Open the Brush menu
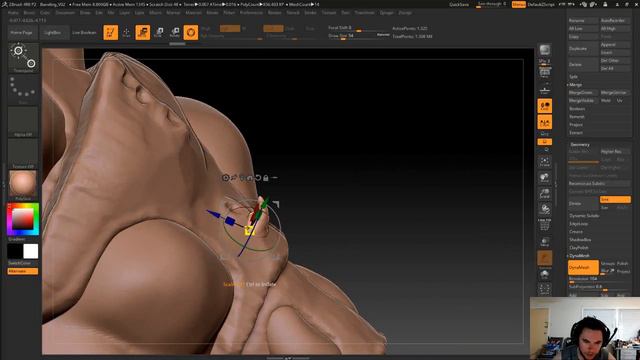The image size is (640, 360). pos(29,13)
